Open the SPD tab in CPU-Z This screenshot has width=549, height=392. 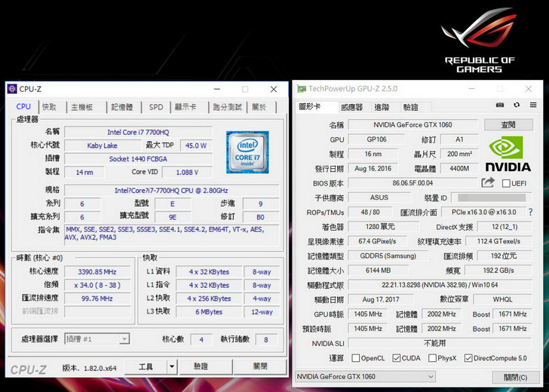(155, 107)
